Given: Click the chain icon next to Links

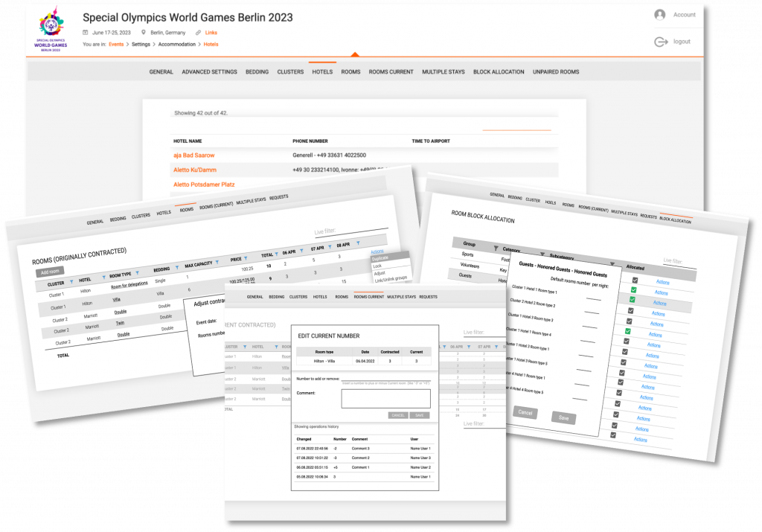Looking at the screenshot, I should [x=198, y=33].
